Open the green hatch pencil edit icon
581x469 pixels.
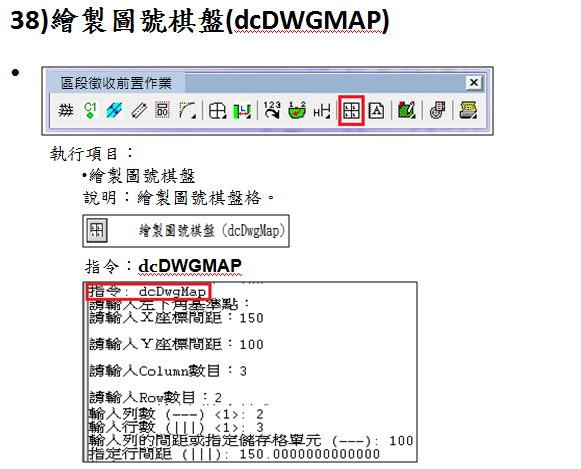pos(406,110)
